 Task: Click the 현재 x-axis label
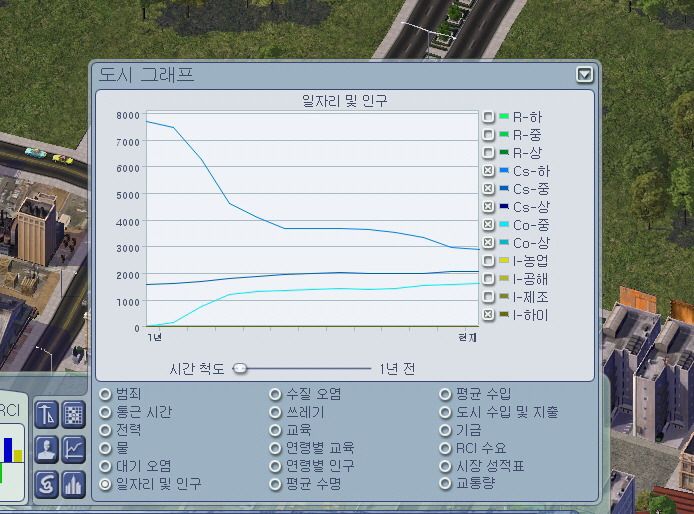click(467, 337)
